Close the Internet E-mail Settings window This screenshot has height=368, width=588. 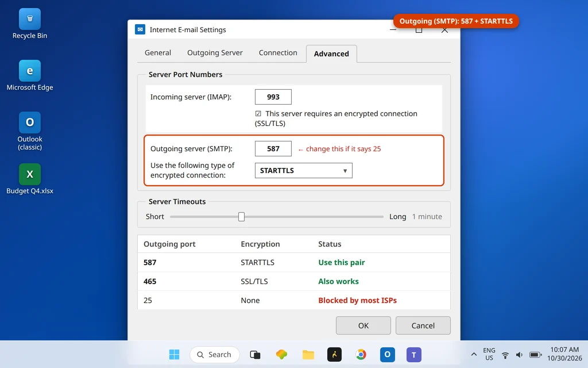[445, 31]
